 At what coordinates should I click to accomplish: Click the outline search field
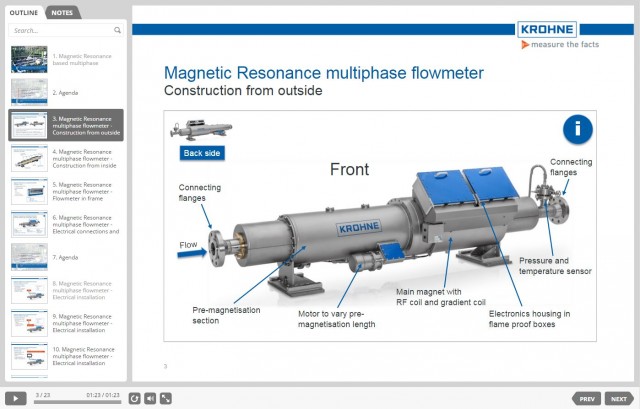pyautogui.click(x=60, y=30)
